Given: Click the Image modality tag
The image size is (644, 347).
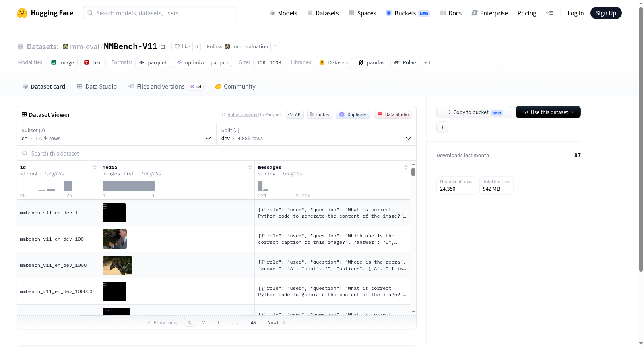Looking at the screenshot, I should tap(62, 62).
